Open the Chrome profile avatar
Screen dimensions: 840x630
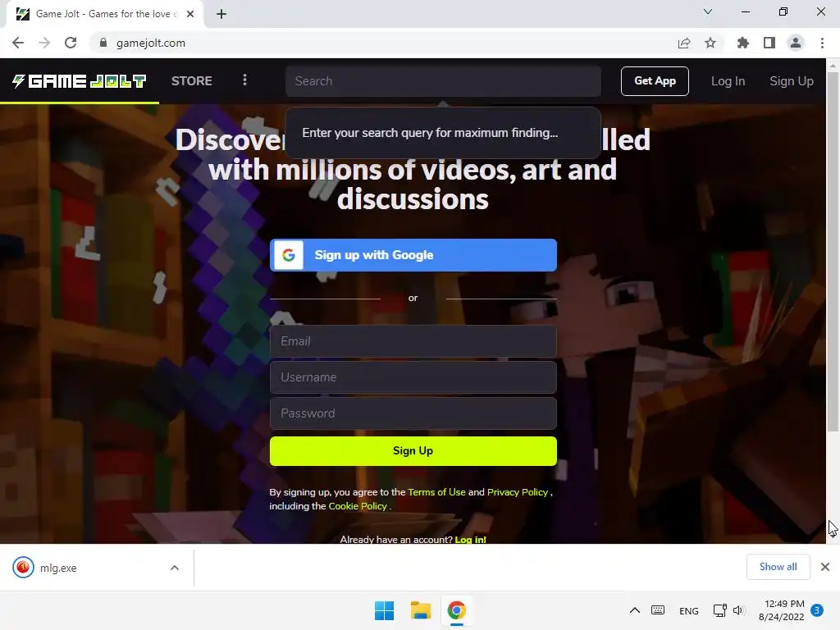(x=796, y=43)
